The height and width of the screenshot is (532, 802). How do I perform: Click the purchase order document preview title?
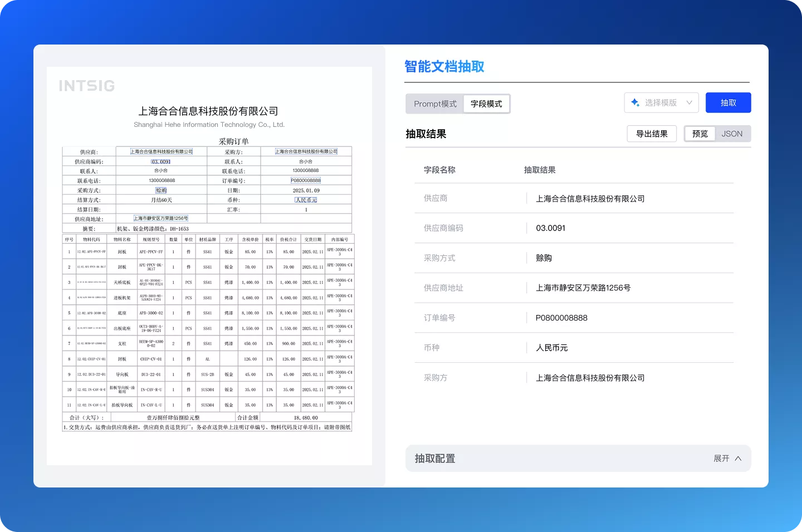pos(233,141)
